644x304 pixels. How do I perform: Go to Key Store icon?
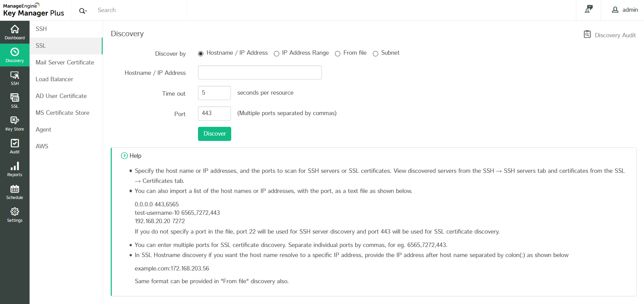pos(15,123)
